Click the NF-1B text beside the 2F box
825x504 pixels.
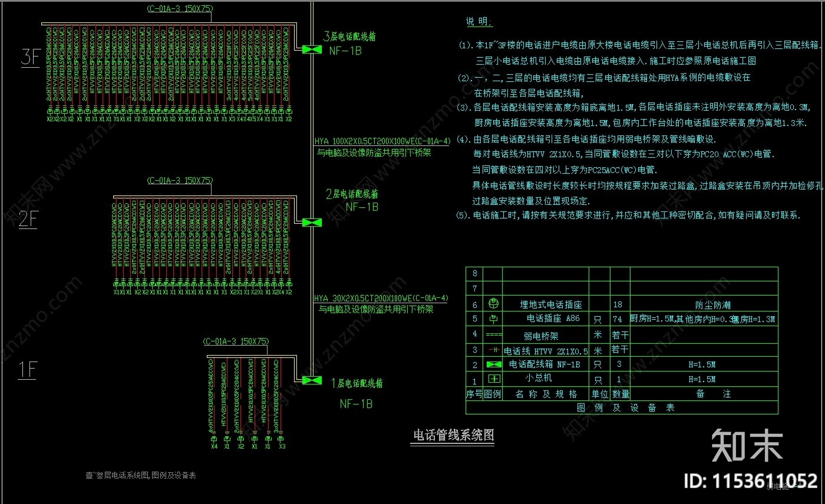(362, 207)
